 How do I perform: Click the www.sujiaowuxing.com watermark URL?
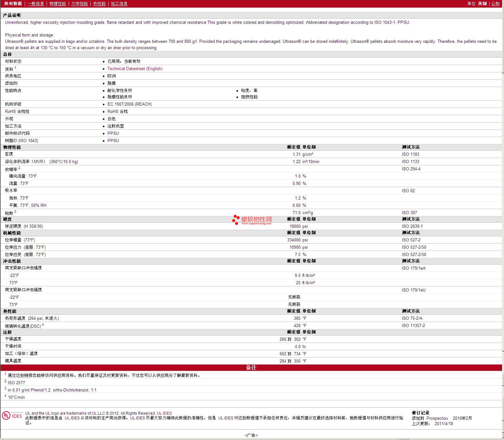coord(256,224)
